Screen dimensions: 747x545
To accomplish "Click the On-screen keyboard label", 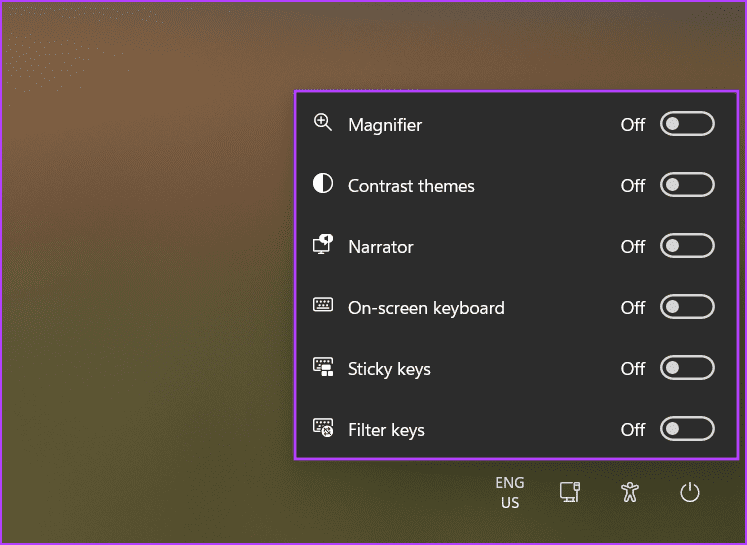I will [x=426, y=308].
